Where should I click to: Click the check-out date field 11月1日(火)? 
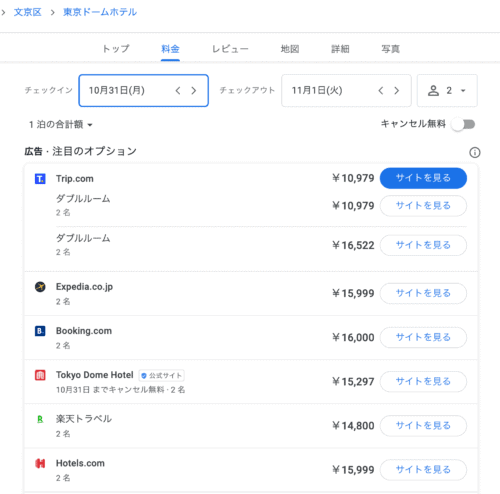tap(346, 91)
